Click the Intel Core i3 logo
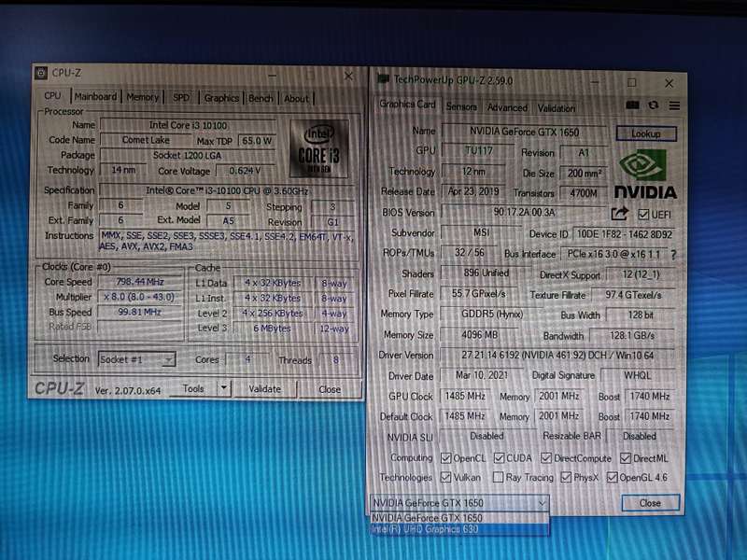Screen dimensions: 747x560 click(x=318, y=149)
